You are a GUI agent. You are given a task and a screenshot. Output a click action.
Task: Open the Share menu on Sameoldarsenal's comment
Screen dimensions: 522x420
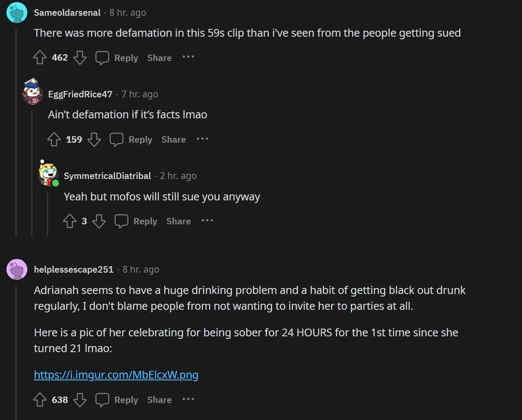click(x=159, y=57)
